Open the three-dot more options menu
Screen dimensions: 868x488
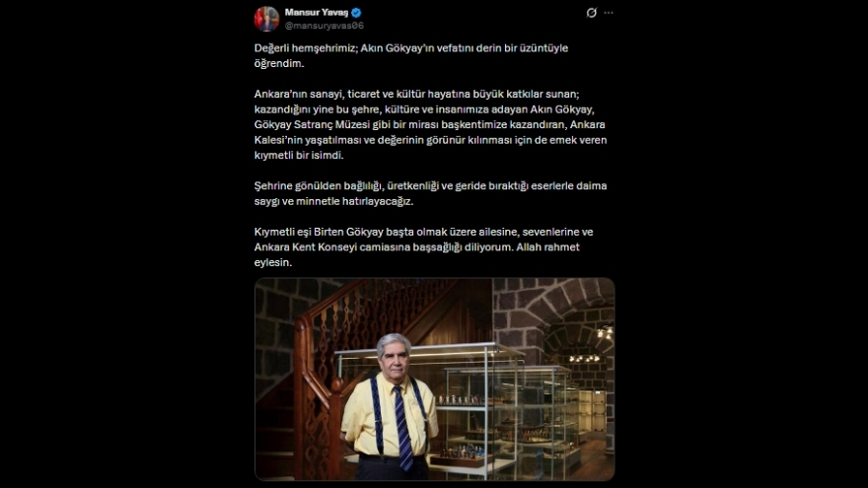[x=609, y=13]
